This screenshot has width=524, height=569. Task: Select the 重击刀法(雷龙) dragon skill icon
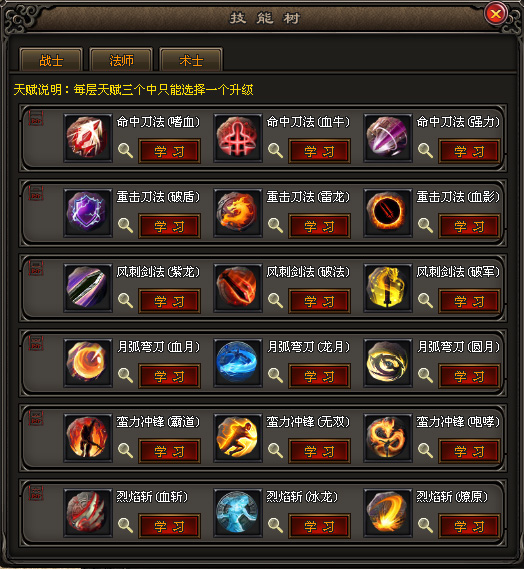point(238,213)
